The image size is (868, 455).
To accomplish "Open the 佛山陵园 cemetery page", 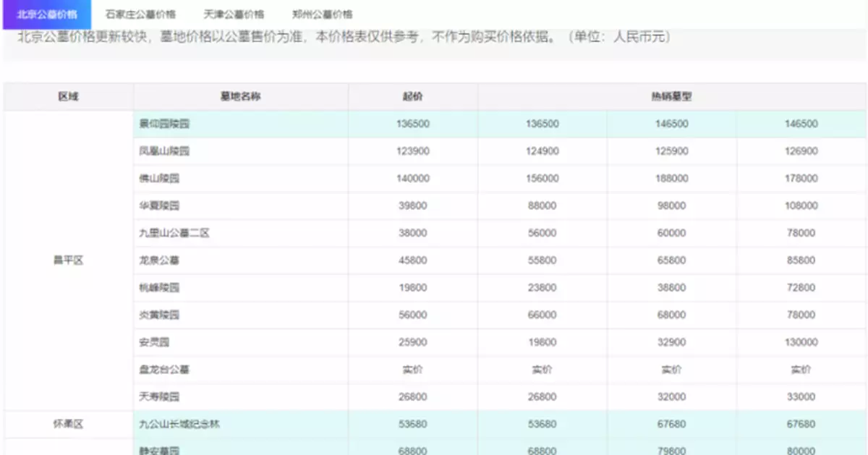I will 154,177.
